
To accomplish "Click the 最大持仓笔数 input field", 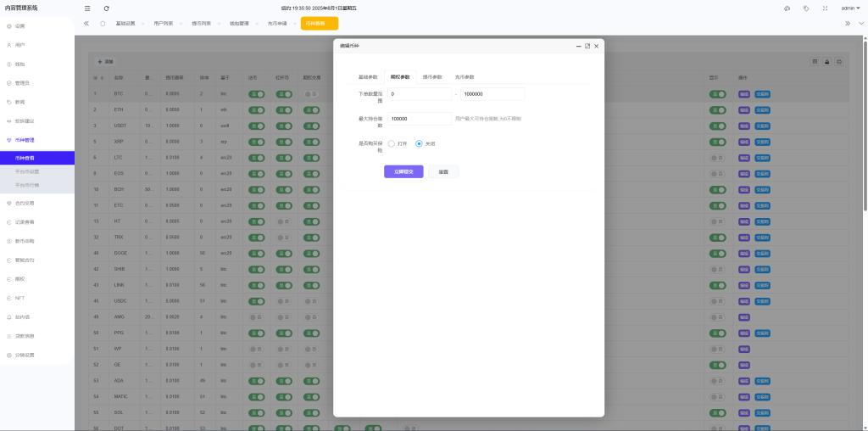I will 420,119.
